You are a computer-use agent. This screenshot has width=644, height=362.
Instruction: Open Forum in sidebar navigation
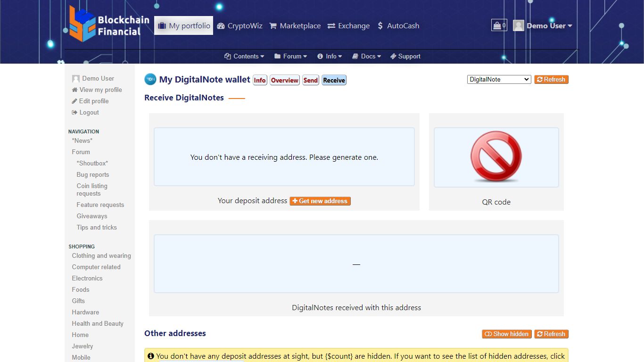coord(81,152)
